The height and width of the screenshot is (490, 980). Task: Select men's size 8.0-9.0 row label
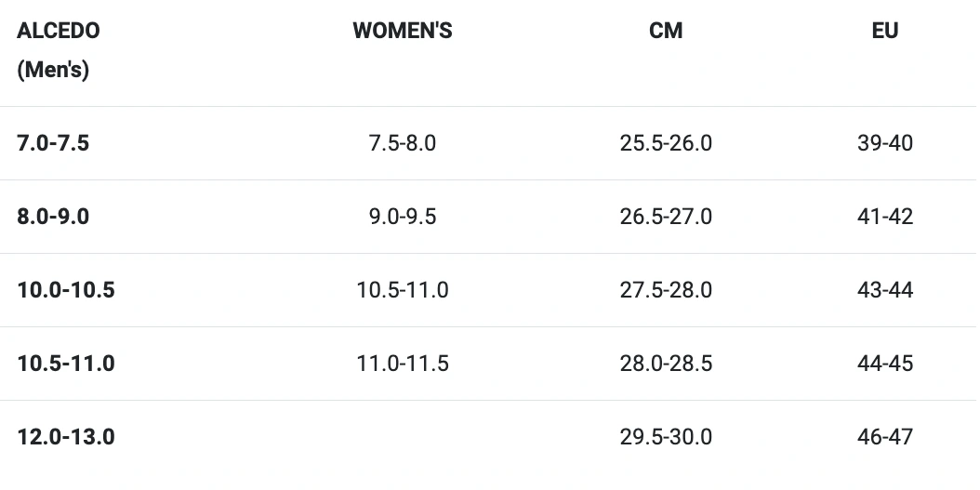53,217
